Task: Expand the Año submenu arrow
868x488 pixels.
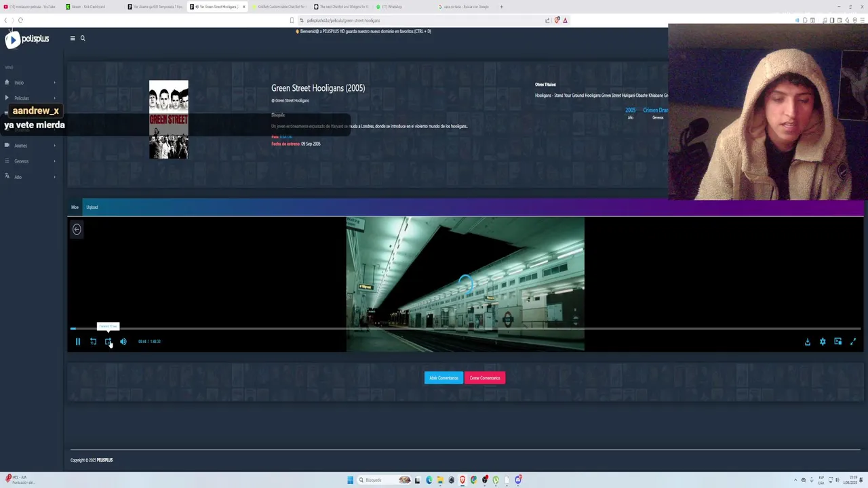Action: click(x=54, y=177)
